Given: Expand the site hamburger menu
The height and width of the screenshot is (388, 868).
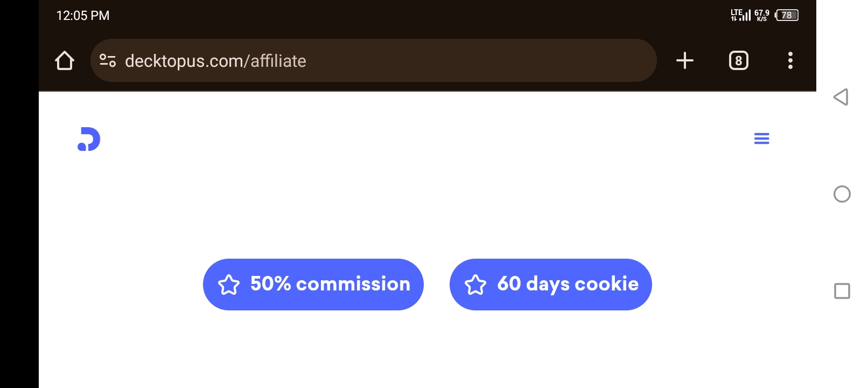Looking at the screenshot, I should (x=761, y=138).
